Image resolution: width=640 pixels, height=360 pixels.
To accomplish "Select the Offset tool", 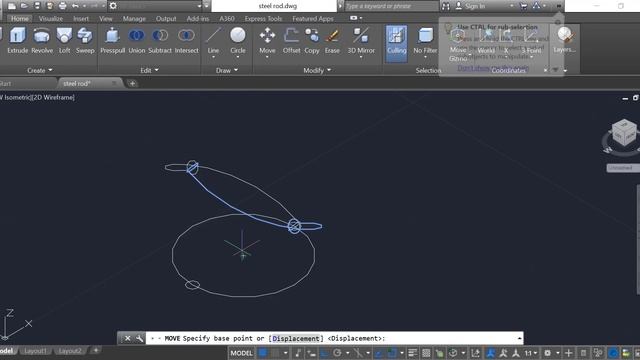I will (x=291, y=40).
